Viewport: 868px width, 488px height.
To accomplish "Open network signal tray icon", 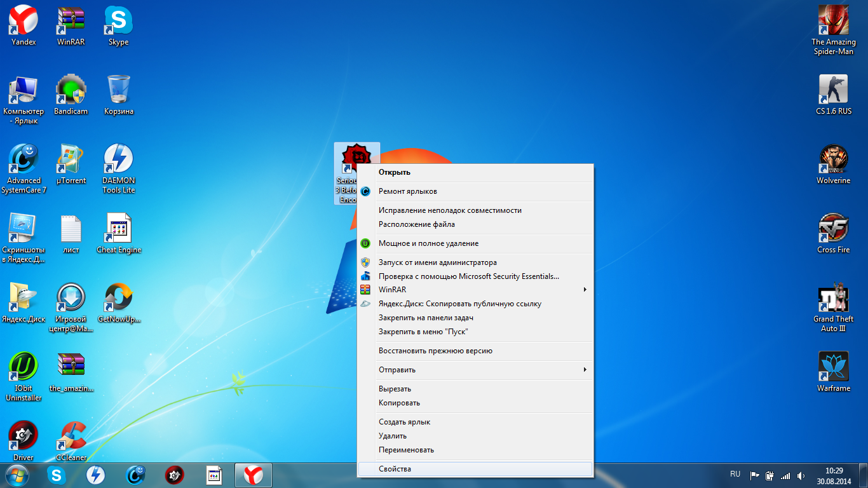I will [785, 475].
